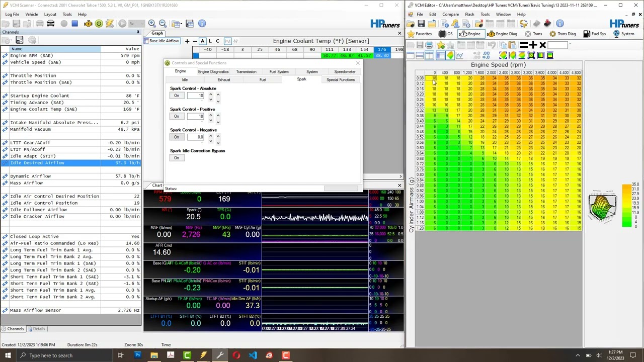This screenshot has height=362, width=644.
Task: Click the blue stop scanning square
Action: [x=74, y=24]
